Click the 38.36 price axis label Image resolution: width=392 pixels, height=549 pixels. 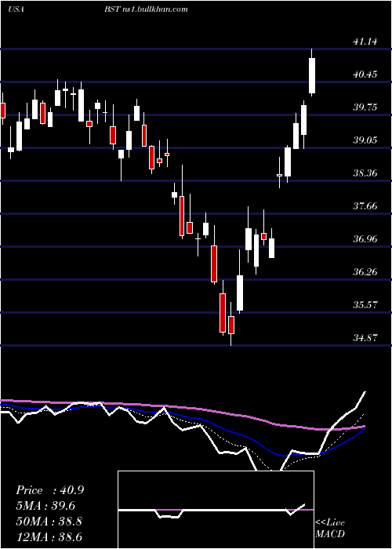365,173
